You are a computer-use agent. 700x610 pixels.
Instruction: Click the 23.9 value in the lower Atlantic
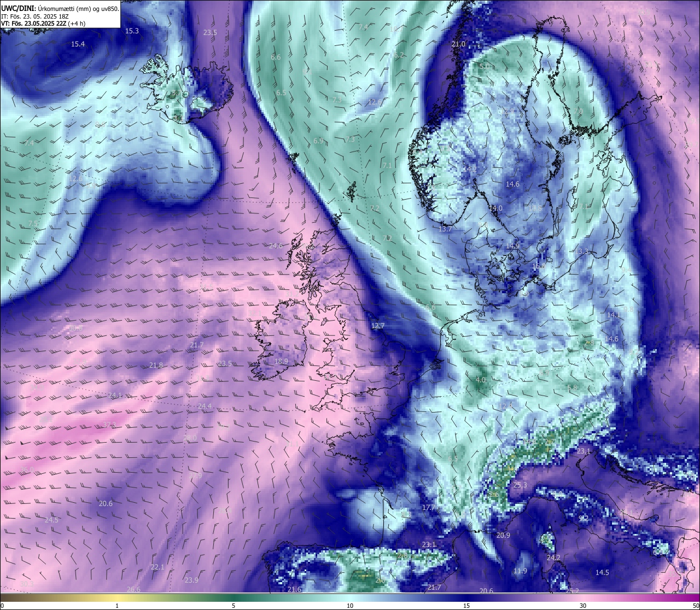[191, 580]
